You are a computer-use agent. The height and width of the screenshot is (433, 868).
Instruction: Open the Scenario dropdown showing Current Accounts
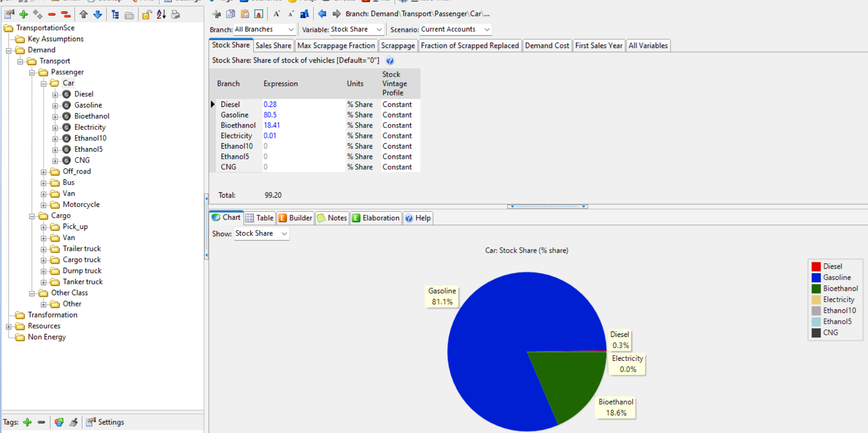click(456, 29)
